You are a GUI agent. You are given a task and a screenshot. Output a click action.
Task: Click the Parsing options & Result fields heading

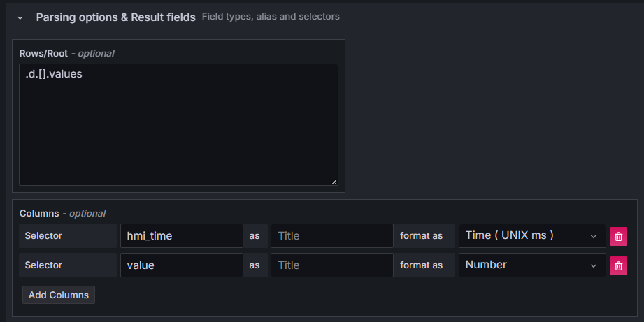click(115, 17)
